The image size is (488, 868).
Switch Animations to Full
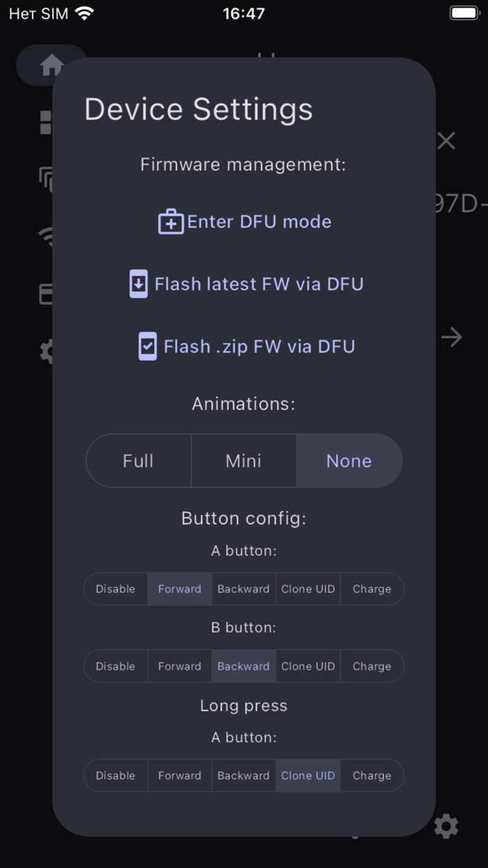click(138, 461)
